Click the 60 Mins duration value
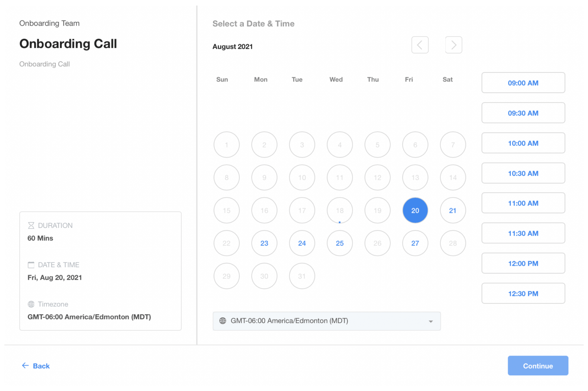 point(40,238)
